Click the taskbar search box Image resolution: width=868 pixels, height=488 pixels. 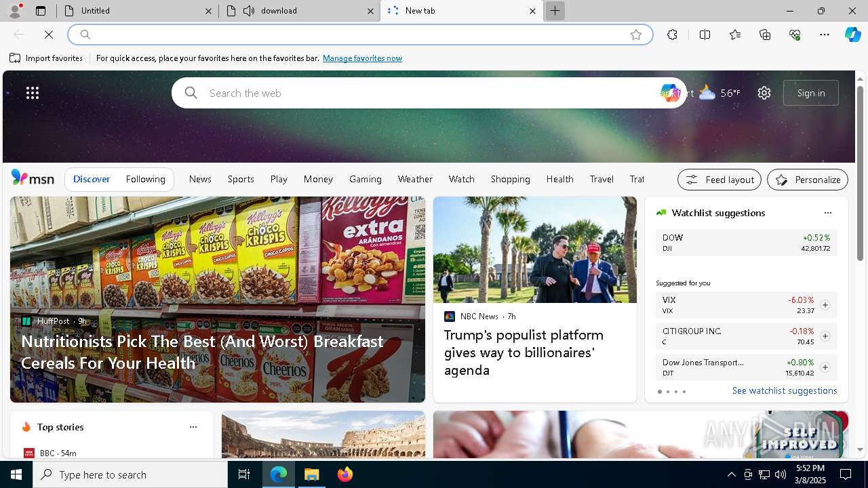point(130,474)
